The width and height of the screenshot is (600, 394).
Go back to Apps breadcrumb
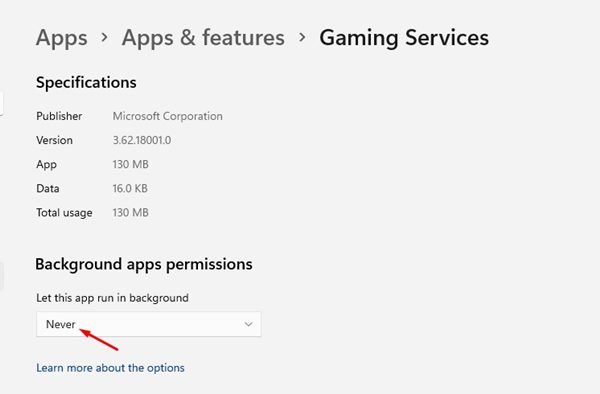[62, 38]
